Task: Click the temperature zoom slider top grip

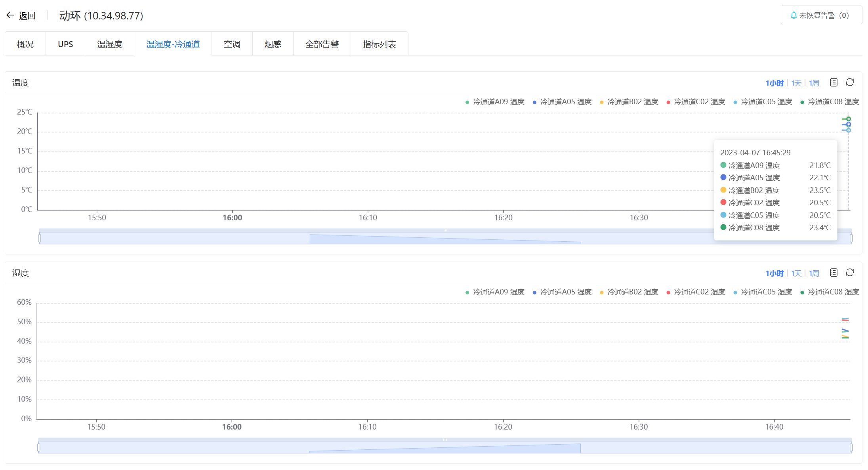Action: tap(445, 230)
